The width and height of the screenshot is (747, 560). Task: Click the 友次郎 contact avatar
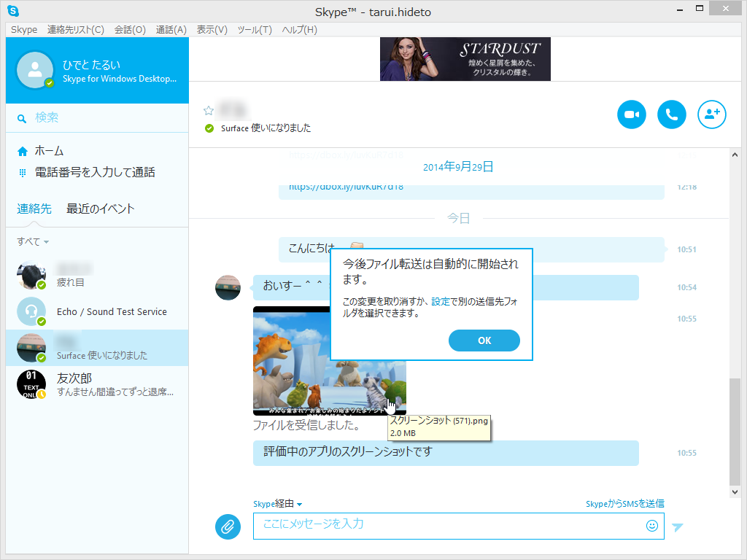[31, 384]
